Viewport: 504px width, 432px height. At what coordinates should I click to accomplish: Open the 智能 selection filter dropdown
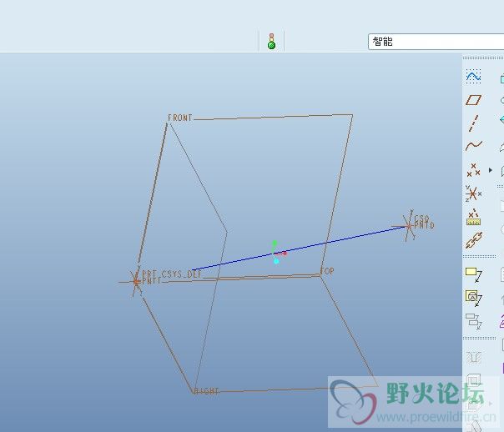[436, 42]
